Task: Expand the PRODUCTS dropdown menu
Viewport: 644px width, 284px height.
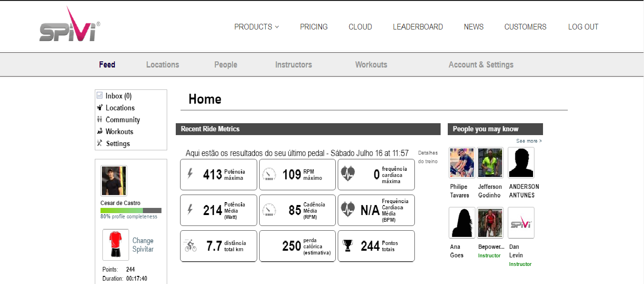Action: click(256, 27)
